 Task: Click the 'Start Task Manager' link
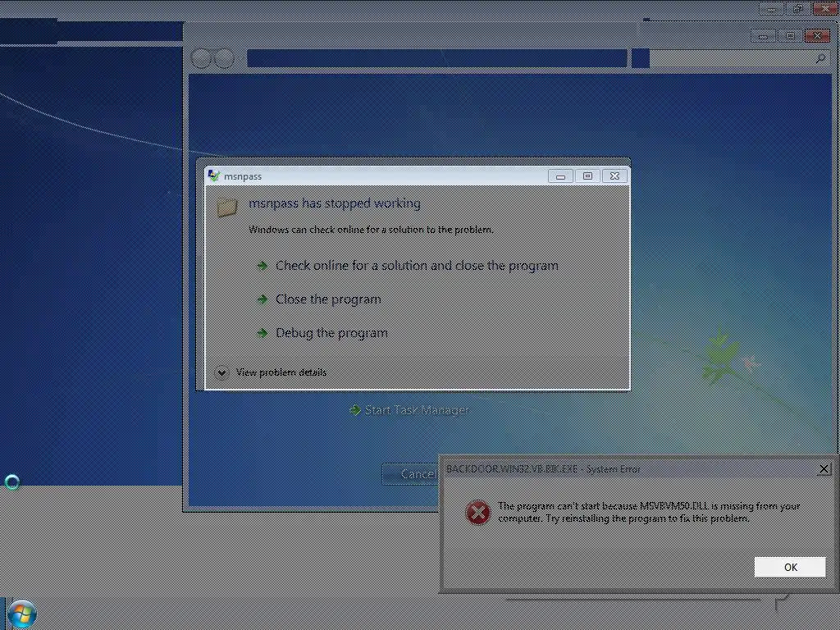[x=416, y=410]
